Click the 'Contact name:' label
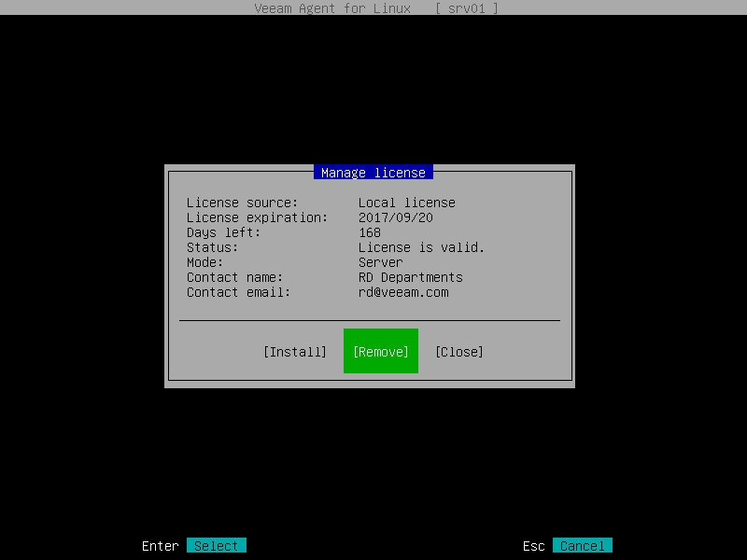The height and width of the screenshot is (560, 747). [x=235, y=277]
